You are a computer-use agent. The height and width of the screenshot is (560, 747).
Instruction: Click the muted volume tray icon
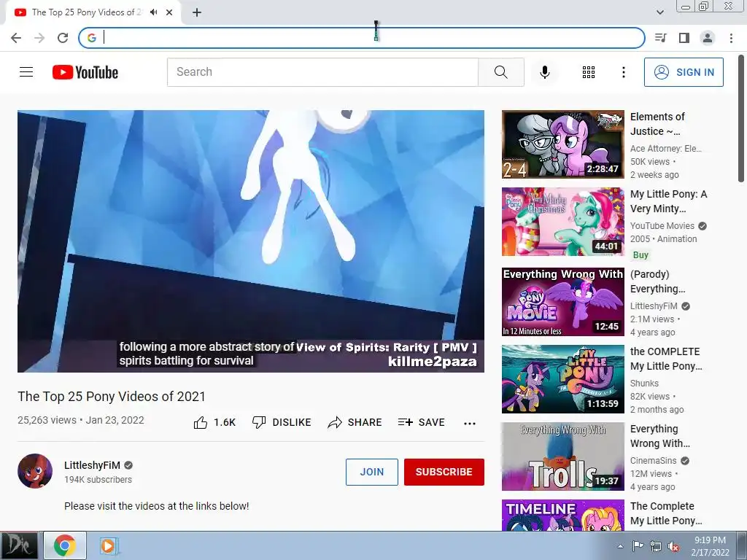tap(673, 547)
